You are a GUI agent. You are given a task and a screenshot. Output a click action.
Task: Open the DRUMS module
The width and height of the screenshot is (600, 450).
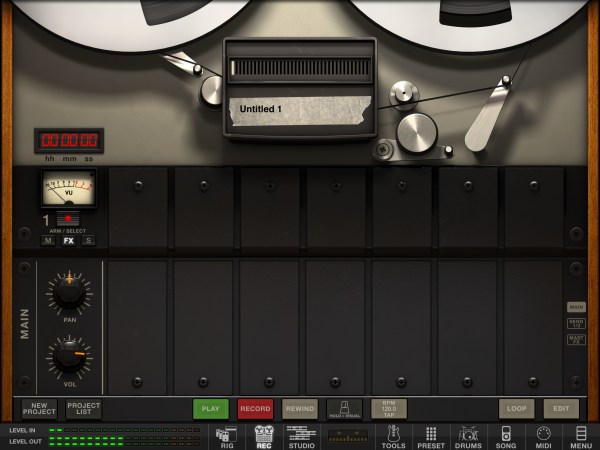pos(468,437)
